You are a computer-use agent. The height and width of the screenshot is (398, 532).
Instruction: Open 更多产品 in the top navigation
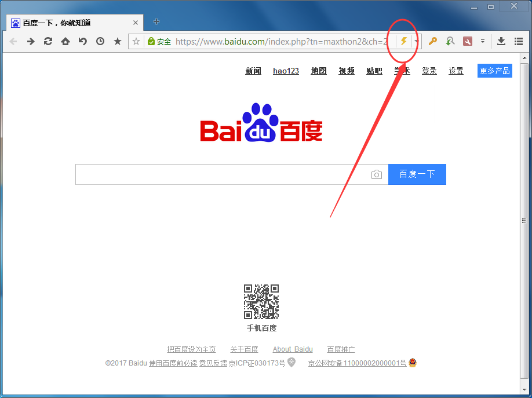coord(494,71)
